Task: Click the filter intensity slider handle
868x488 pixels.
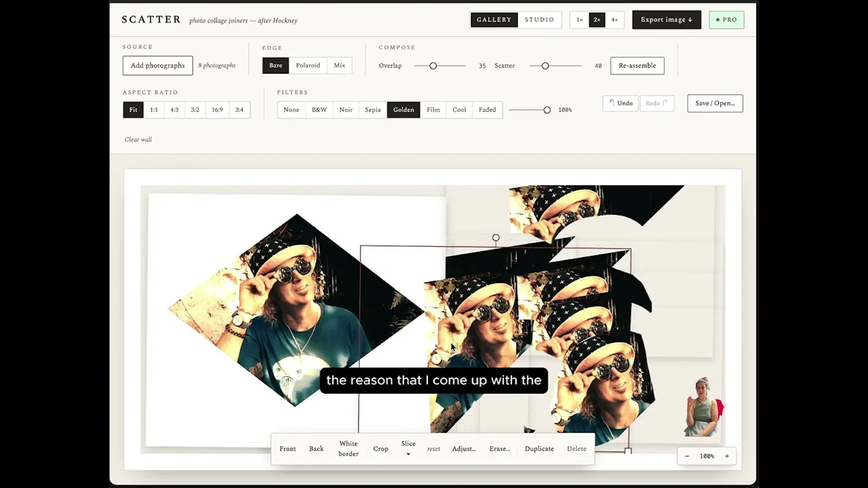Action: coord(547,110)
